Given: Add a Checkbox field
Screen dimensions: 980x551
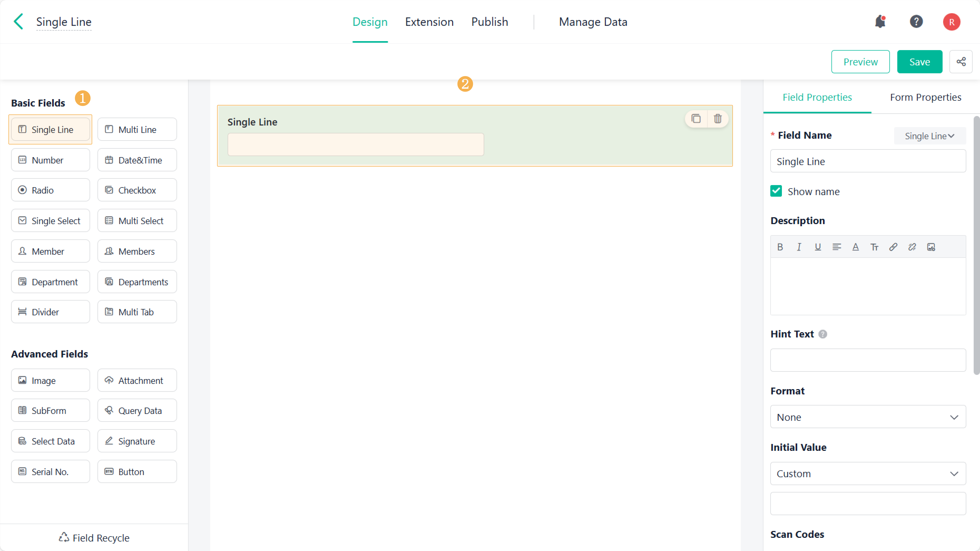Looking at the screenshot, I should [137, 190].
